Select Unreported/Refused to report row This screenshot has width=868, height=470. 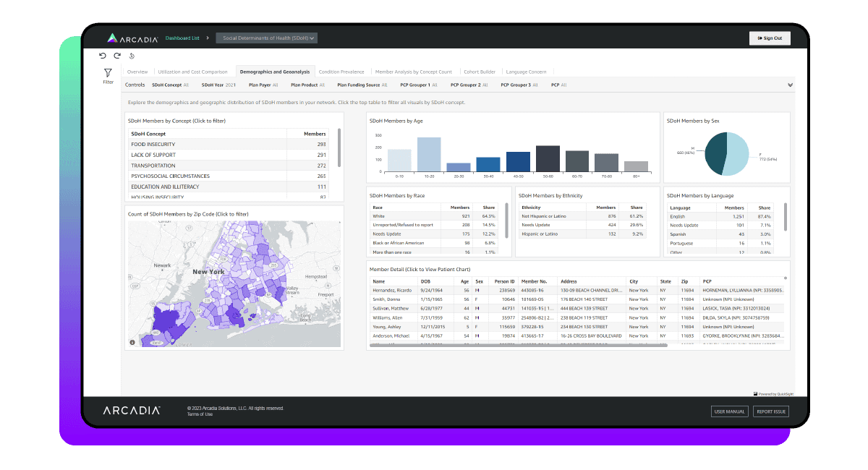(x=435, y=225)
